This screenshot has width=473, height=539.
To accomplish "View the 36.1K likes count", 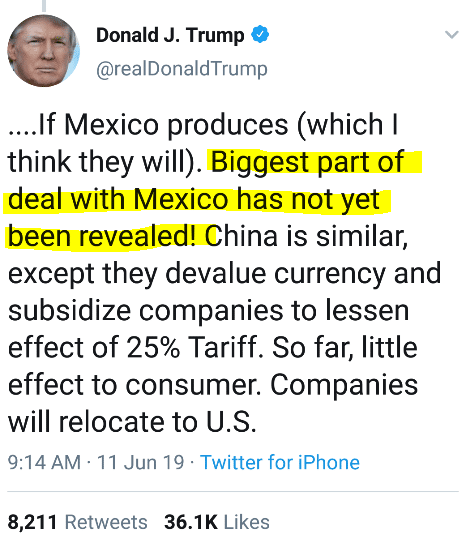I will click(x=191, y=522).
